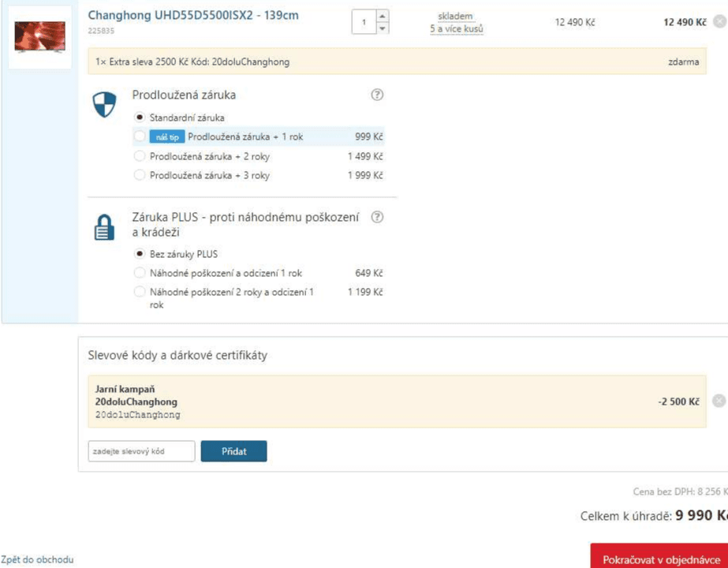This screenshot has width=728, height=568.
Task: Decrease quantity with the down arrow
Action: coord(382,28)
